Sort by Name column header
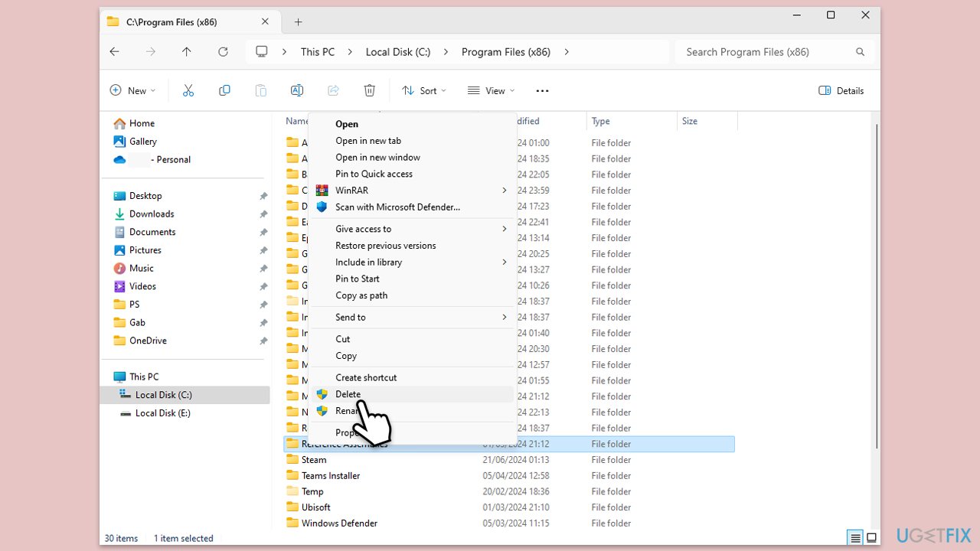Screen dimensions: 980x551 coord(296,121)
